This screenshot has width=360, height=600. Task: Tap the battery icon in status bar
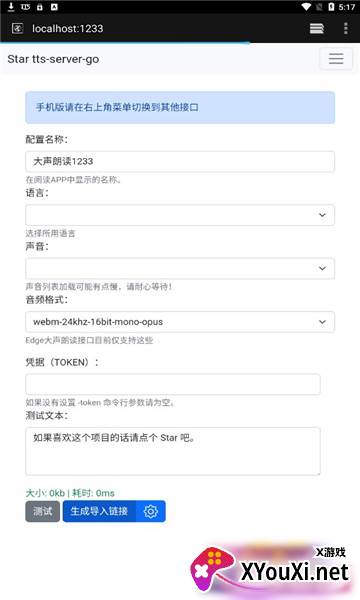coord(331,7)
